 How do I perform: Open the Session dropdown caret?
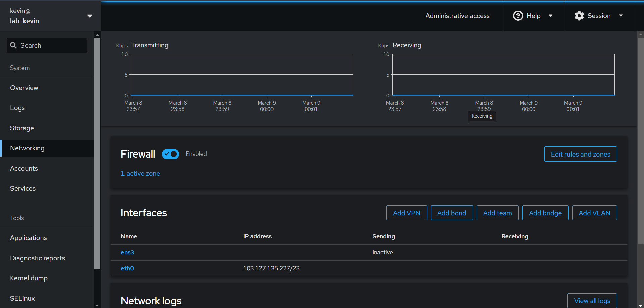(x=621, y=16)
